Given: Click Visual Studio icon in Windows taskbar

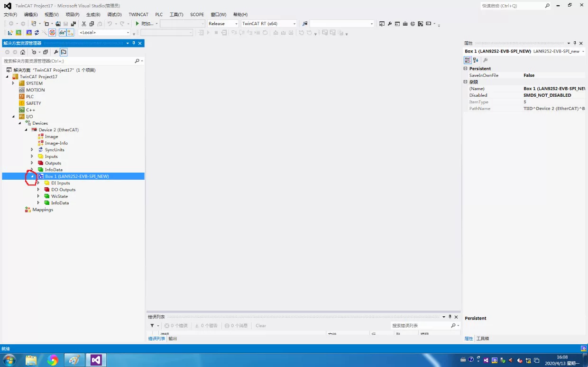Looking at the screenshot, I should point(96,360).
